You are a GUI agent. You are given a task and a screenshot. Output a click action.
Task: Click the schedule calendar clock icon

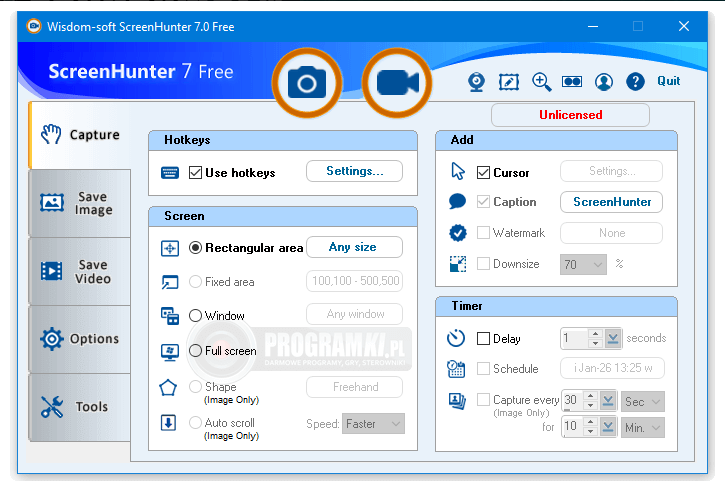point(456,369)
